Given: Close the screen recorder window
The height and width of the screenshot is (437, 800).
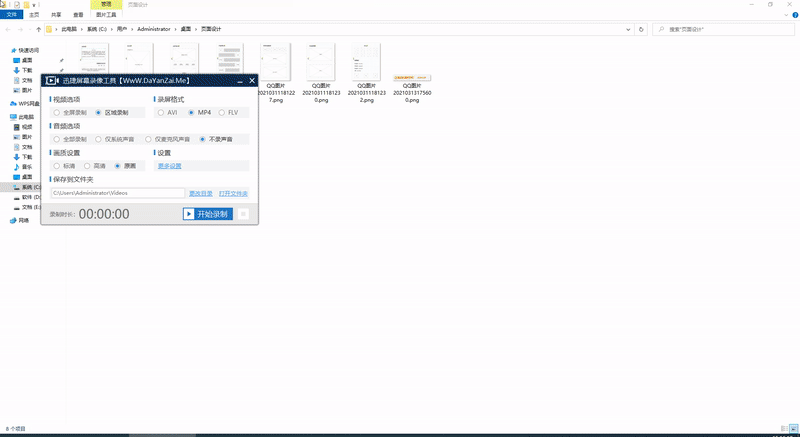Looking at the screenshot, I should [252, 81].
